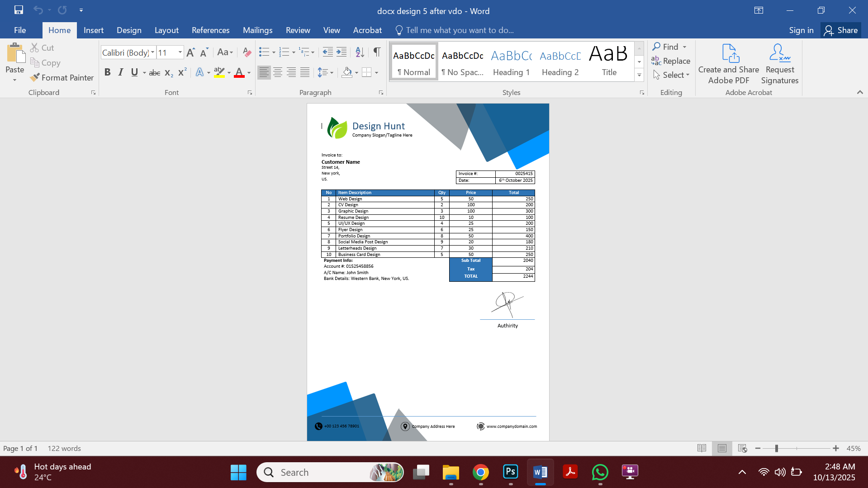Toggle Bold formatting
The height and width of the screenshot is (488, 868).
pyautogui.click(x=107, y=72)
